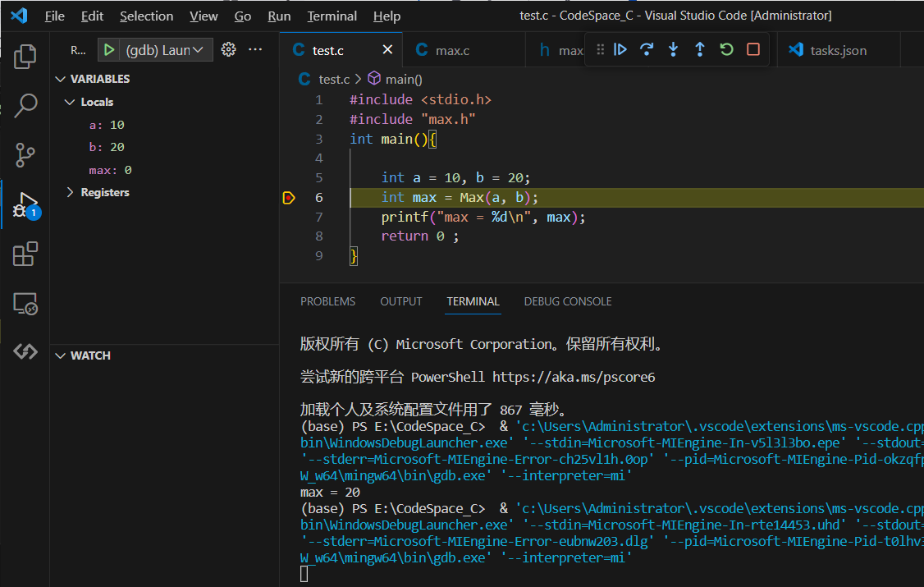Click line number 5 in the gutter
The height and width of the screenshot is (587, 924).
318,178
